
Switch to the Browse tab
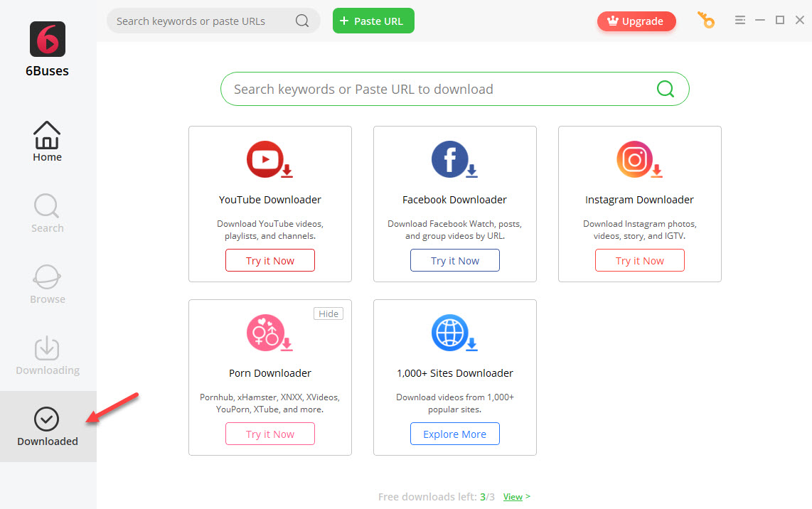[x=47, y=284]
